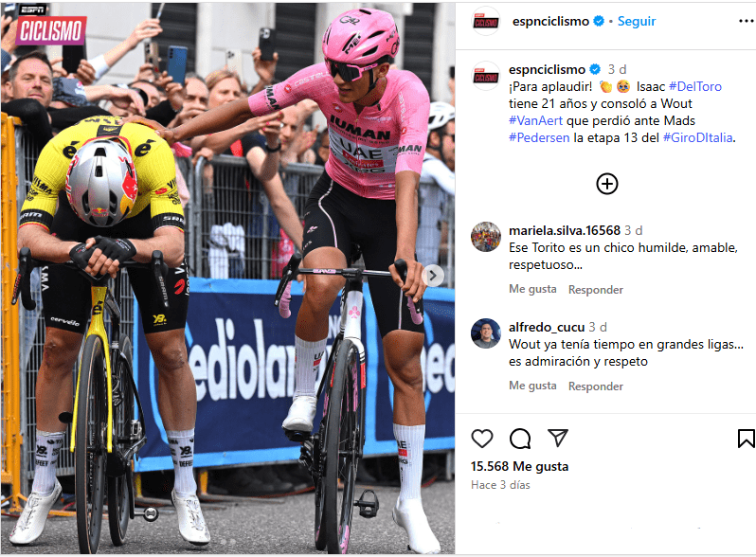
Task: Load more comments with the plus circle
Action: [x=607, y=184]
